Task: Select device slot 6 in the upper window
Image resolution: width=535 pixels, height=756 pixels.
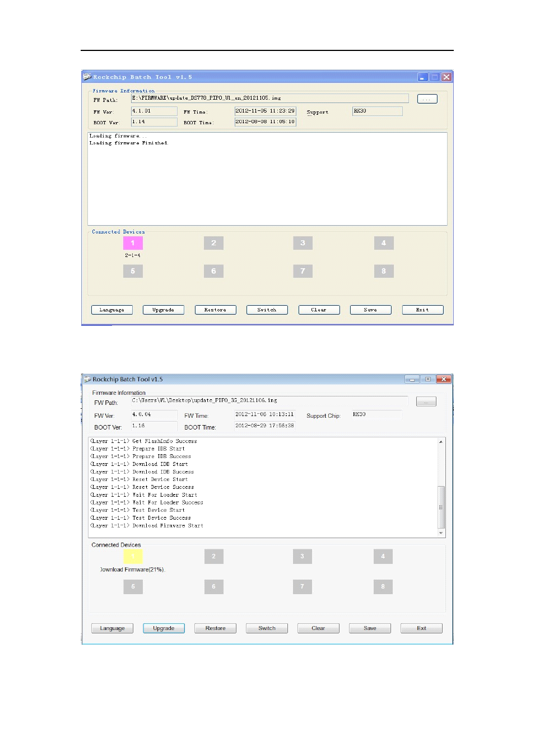Action: 213,271
